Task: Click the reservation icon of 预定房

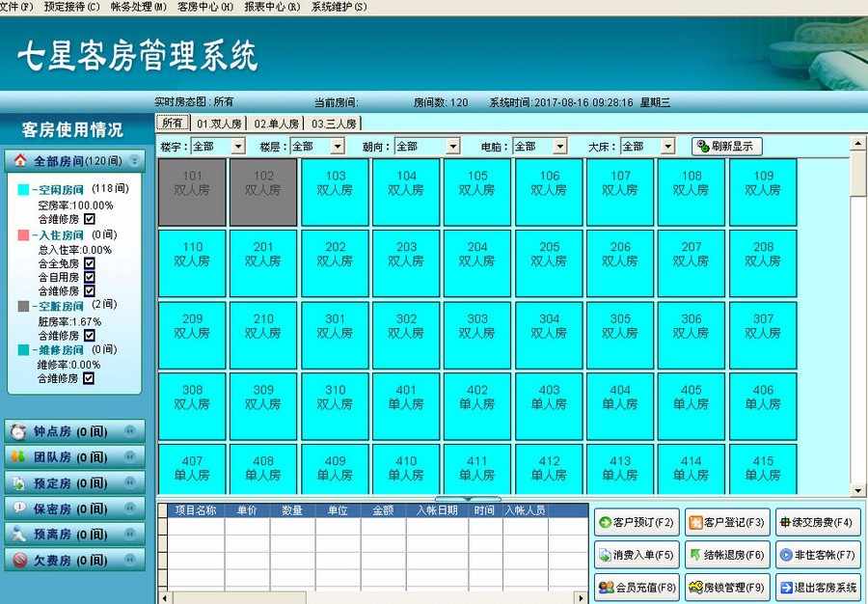Action: 19,482
